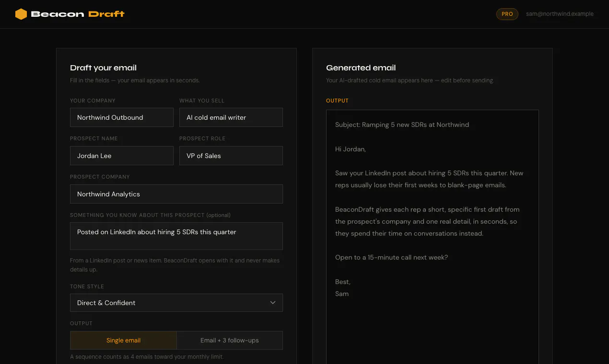Click the 'Generated email' heading

tap(361, 68)
